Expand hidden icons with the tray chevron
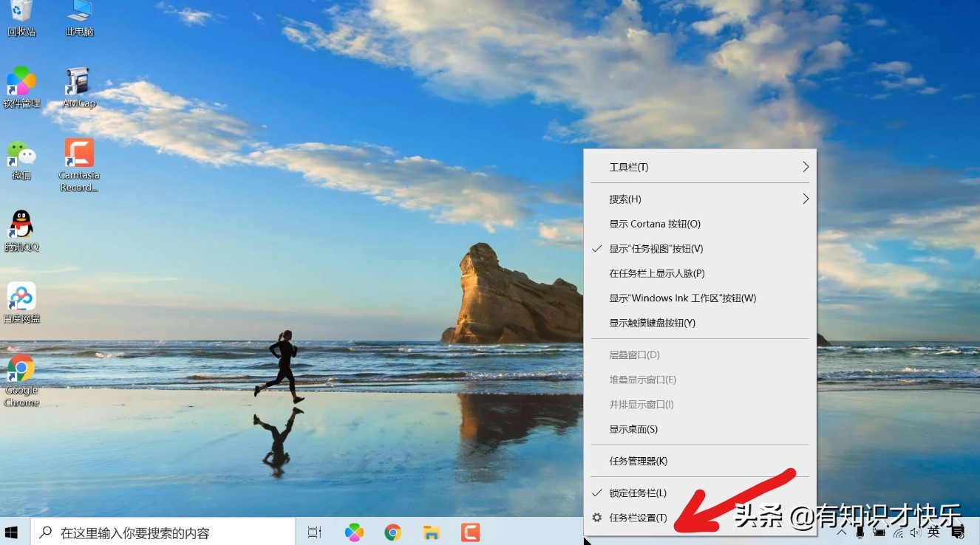Image resolution: width=980 pixels, height=545 pixels. [x=840, y=531]
